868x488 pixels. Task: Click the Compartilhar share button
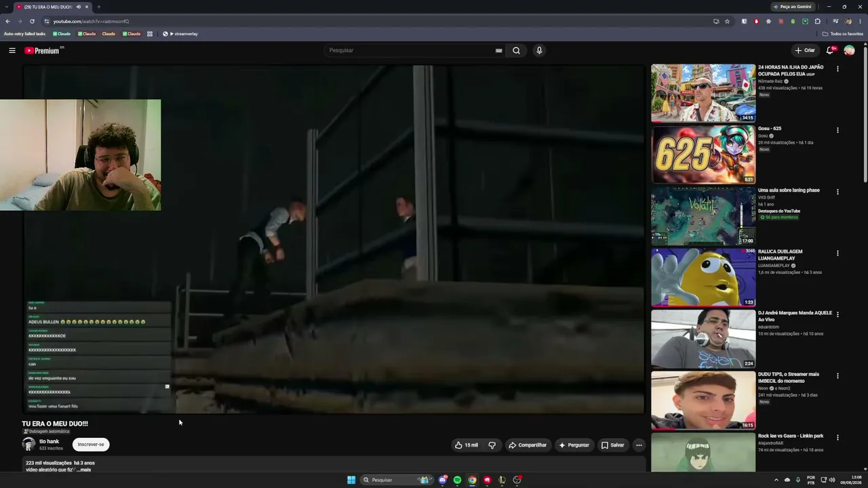[528, 445]
